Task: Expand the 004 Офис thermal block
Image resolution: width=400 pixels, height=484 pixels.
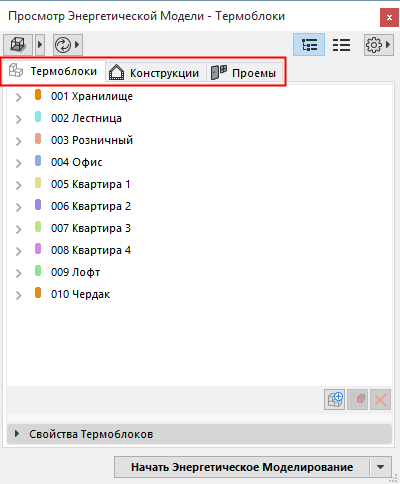Action: click(x=19, y=163)
